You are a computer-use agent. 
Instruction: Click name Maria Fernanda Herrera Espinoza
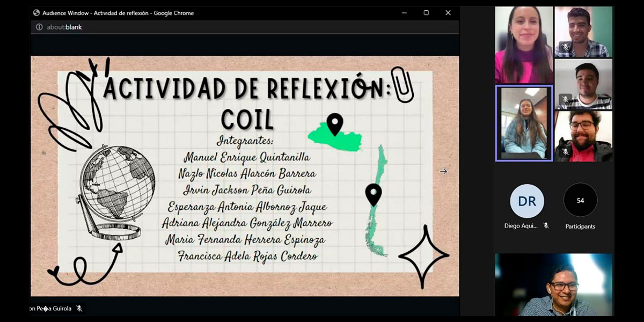coord(245,239)
